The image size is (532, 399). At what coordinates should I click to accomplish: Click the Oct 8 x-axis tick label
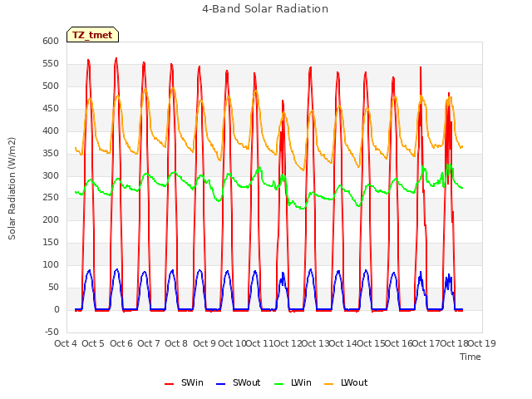point(176,343)
